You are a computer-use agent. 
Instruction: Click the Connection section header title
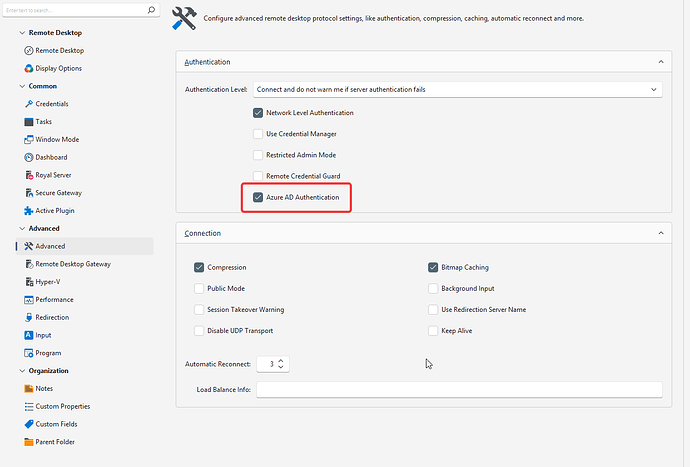202,233
